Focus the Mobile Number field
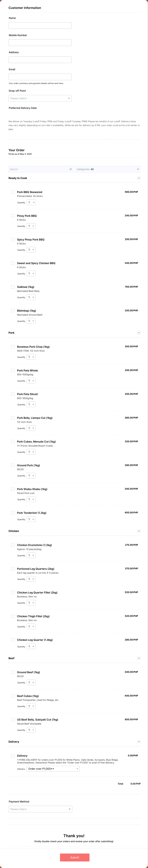This screenshot has height=868, width=148. [x=40, y=43]
